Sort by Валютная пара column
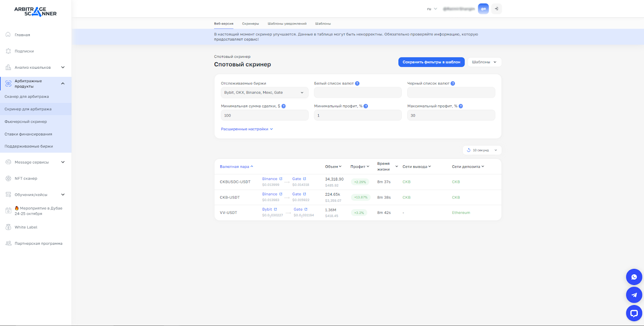The height and width of the screenshot is (326, 644). coord(236,166)
